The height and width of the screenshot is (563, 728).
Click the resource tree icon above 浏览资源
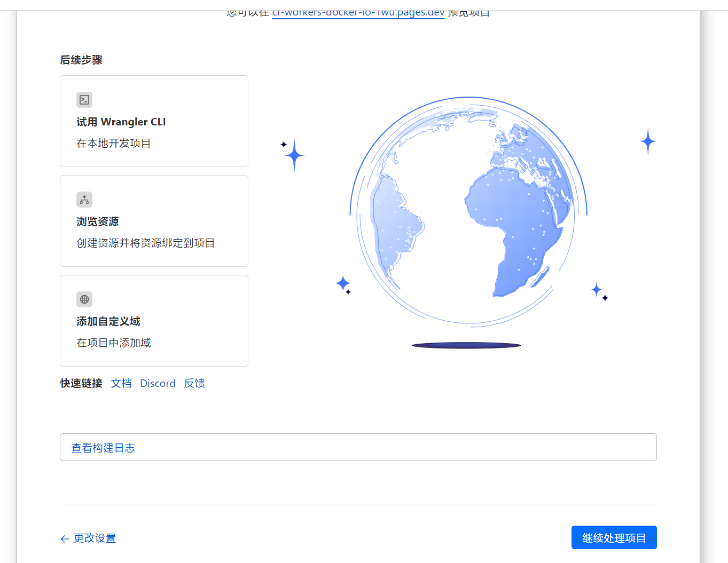point(84,200)
